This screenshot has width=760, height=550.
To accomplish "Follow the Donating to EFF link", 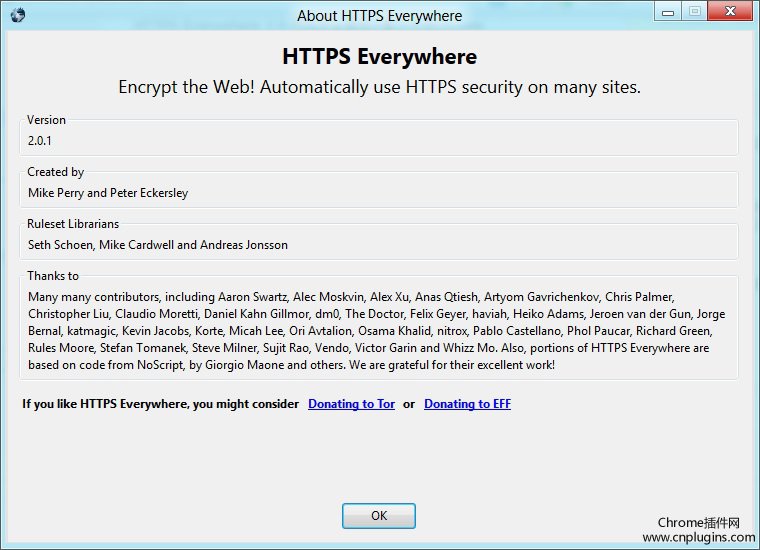I will pos(467,404).
